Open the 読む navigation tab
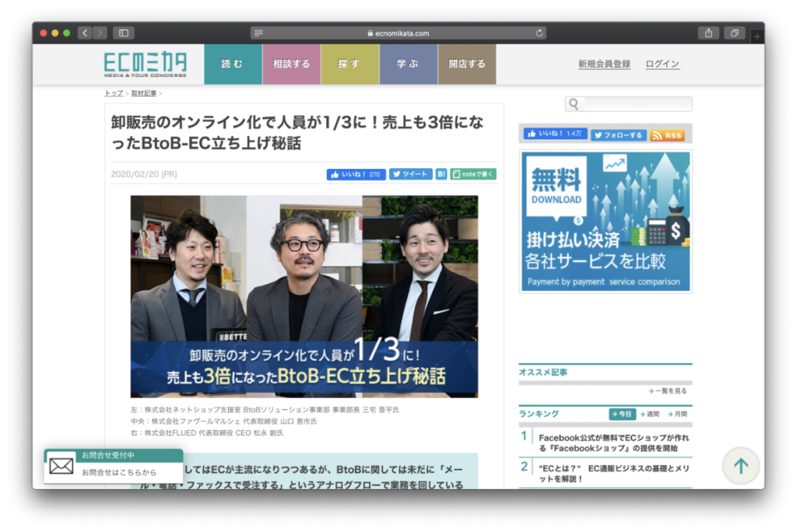The image size is (797, 532). click(x=233, y=64)
